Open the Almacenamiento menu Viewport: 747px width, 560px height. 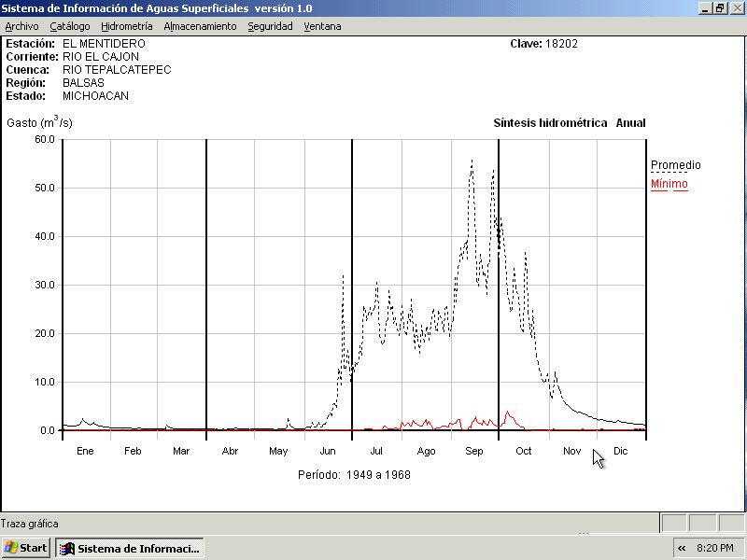200,26
